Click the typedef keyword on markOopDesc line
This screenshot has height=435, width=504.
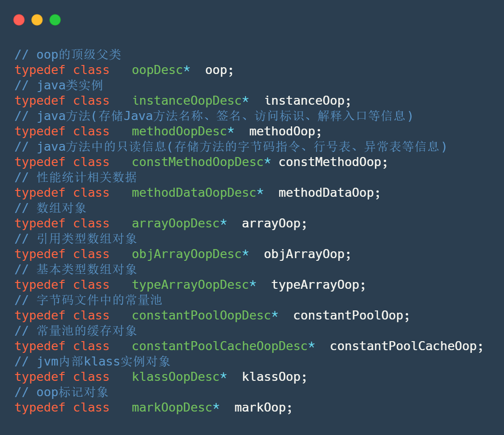40,408
